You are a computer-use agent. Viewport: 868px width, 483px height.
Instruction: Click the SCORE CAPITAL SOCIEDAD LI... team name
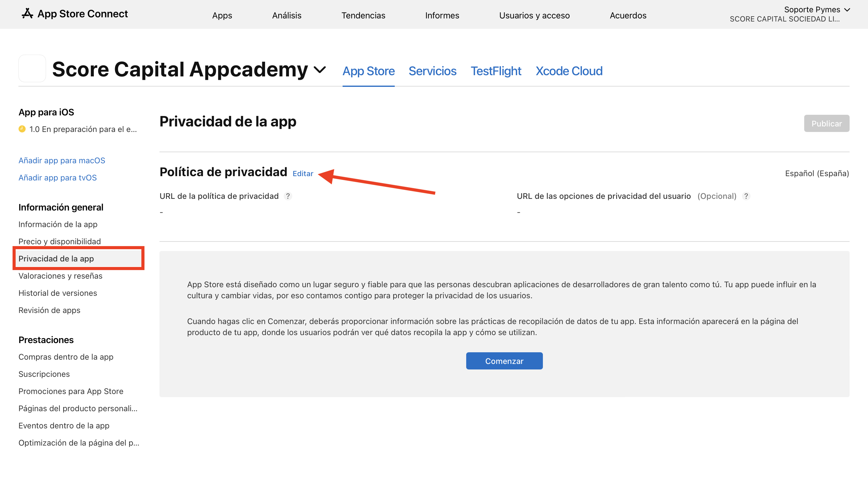pyautogui.click(x=785, y=19)
